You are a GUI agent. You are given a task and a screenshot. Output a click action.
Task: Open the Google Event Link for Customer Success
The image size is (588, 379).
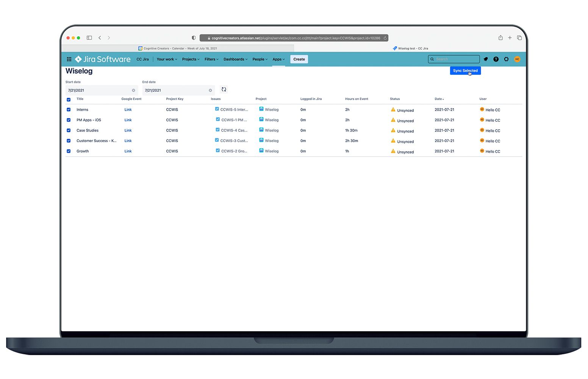[128, 141]
